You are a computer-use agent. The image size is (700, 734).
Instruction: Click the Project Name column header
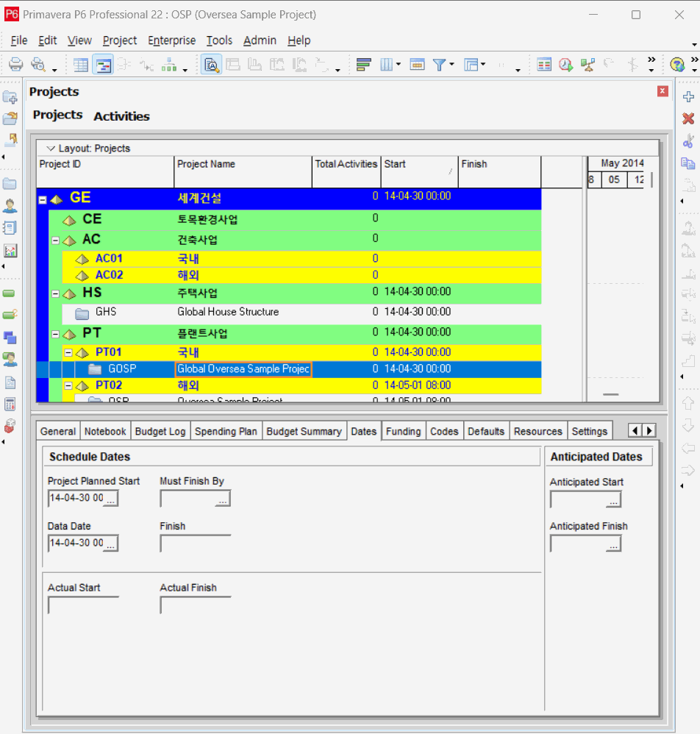point(243,171)
